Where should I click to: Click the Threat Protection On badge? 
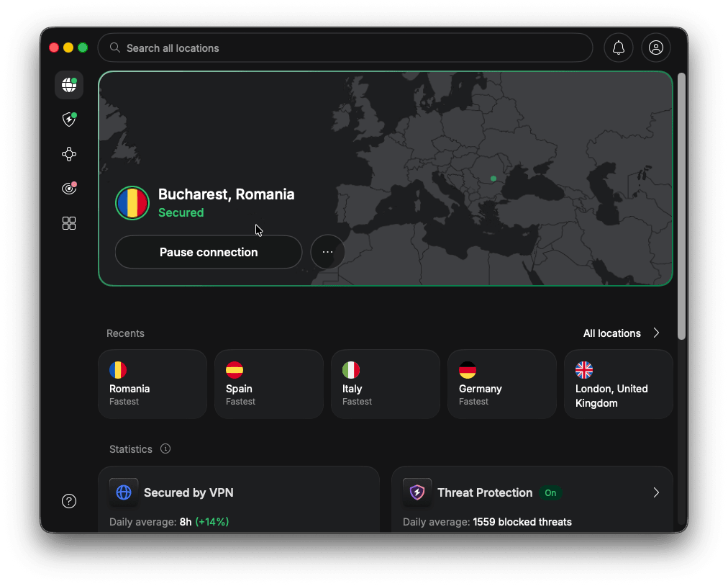point(550,492)
